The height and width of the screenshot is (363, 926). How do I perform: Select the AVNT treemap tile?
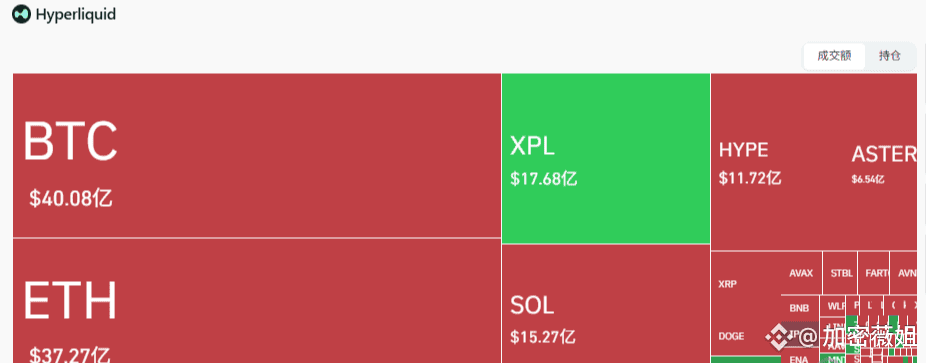point(904,273)
